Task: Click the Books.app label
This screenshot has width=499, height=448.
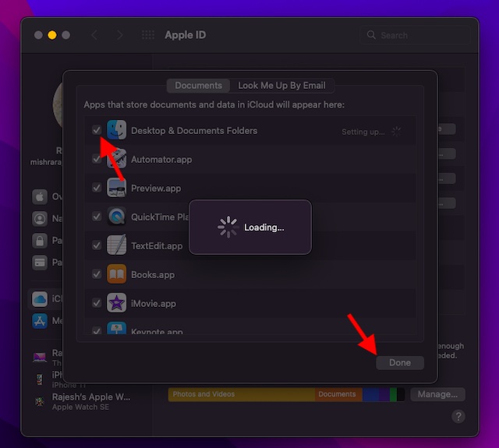Action: point(153,275)
